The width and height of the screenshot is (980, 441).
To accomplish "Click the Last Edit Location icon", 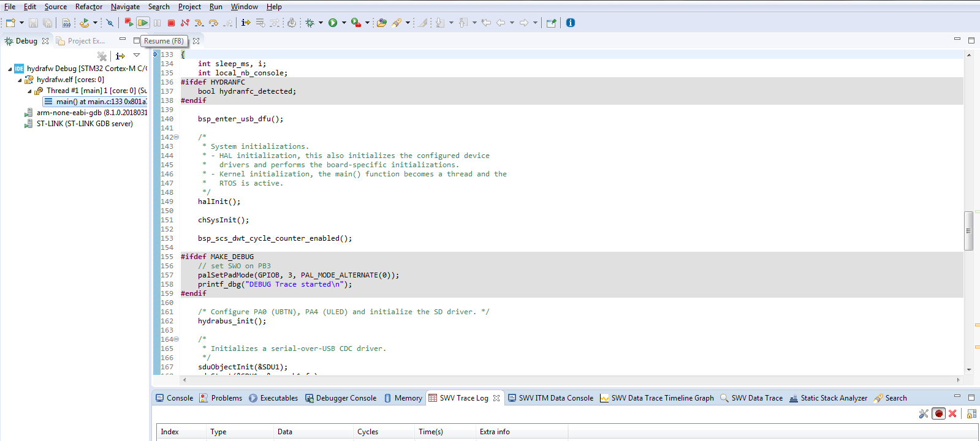I will pyautogui.click(x=486, y=23).
